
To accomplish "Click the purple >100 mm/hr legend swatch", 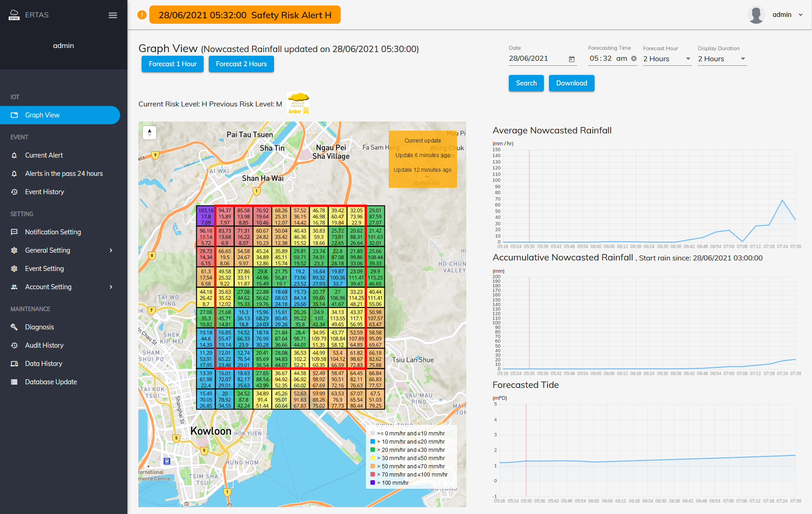I will click(x=373, y=482).
